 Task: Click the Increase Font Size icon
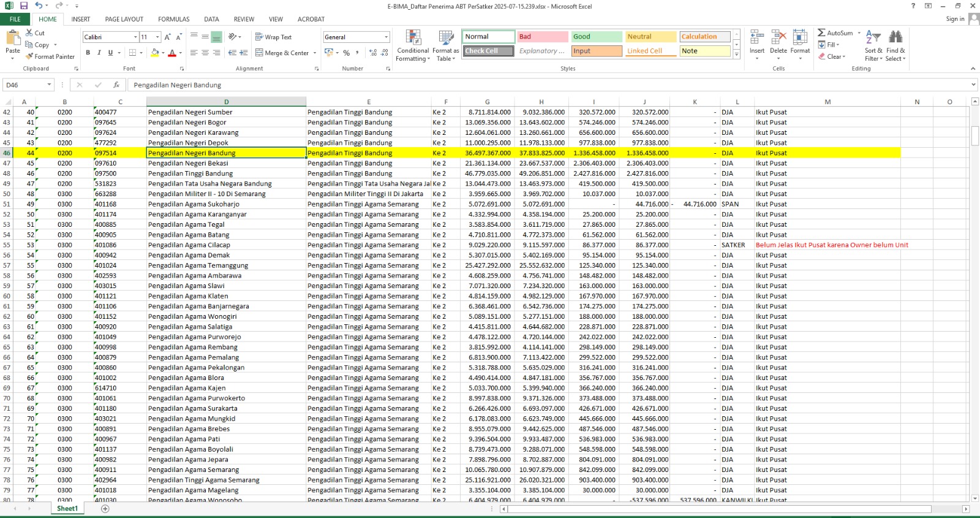click(x=167, y=37)
